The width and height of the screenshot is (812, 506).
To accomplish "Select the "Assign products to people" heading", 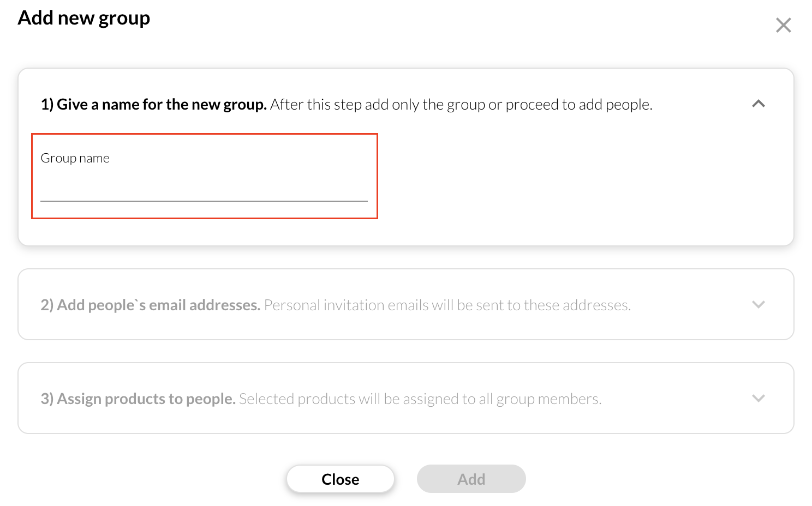I will (x=146, y=399).
